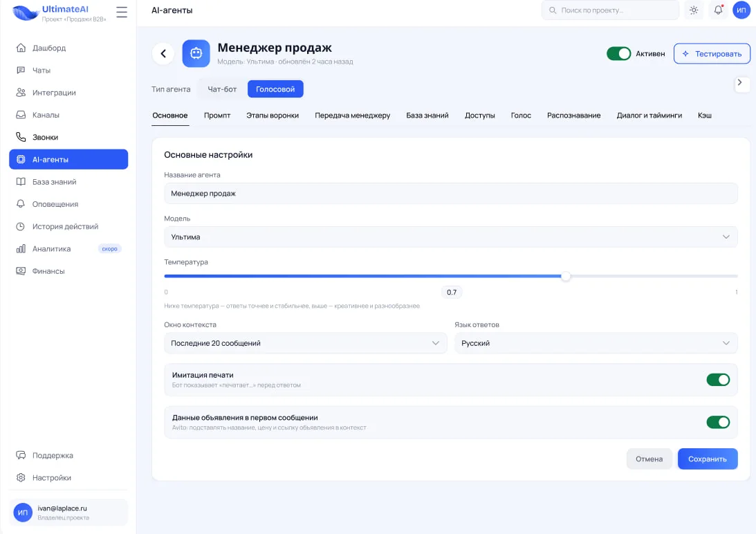Click the Поддержка chat icon

click(21, 455)
